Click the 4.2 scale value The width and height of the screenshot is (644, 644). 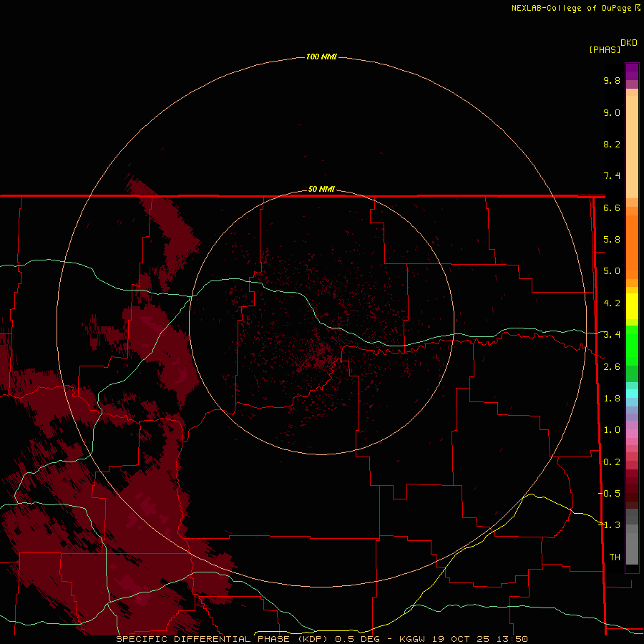pyautogui.click(x=612, y=303)
